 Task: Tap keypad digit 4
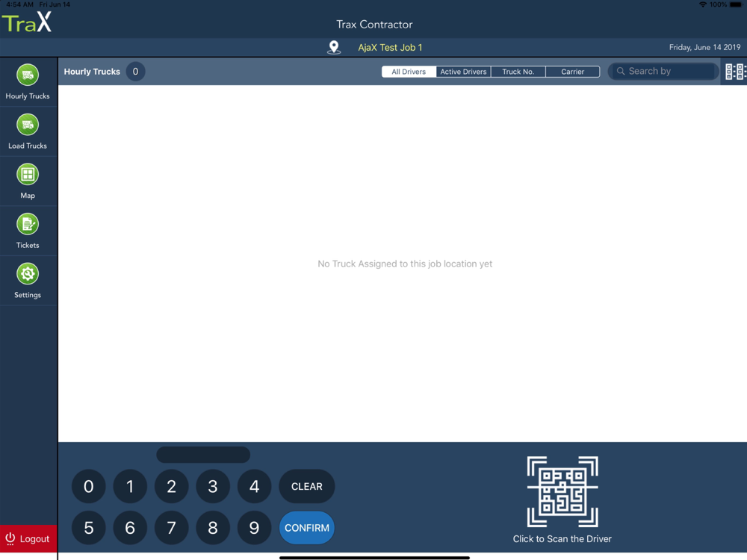[x=255, y=486]
